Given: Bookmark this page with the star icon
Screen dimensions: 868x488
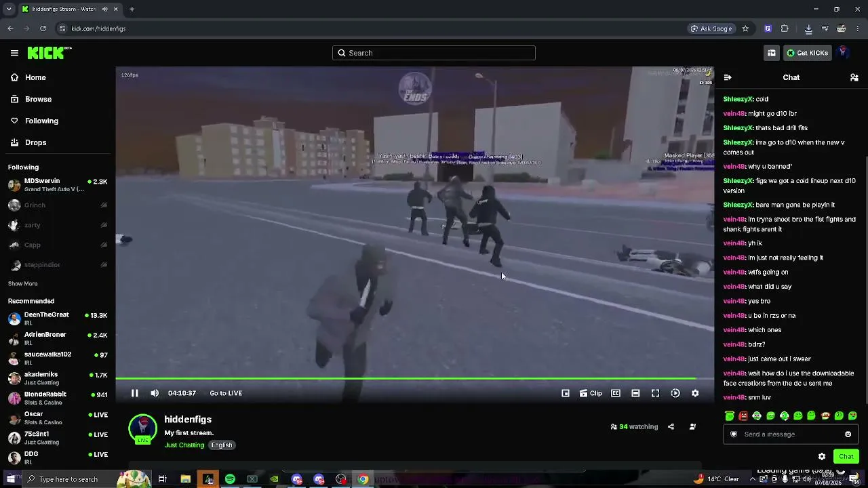Looking at the screenshot, I should (x=745, y=28).
